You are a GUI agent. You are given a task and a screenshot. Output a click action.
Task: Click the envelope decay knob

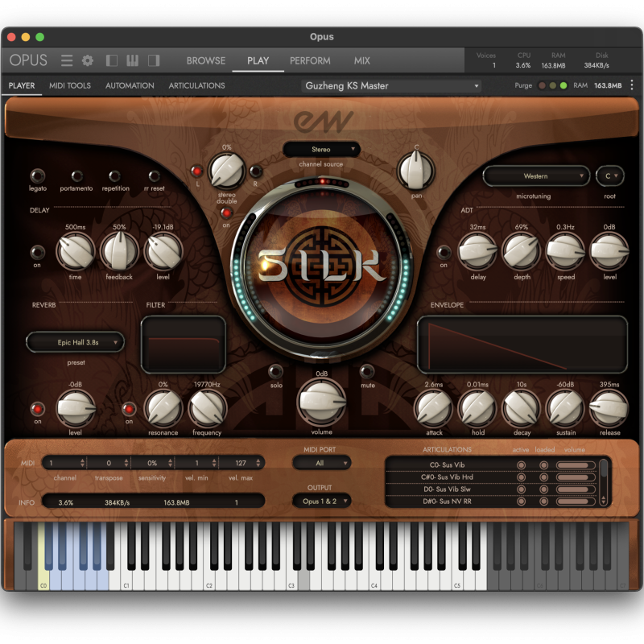coord(522,408)
